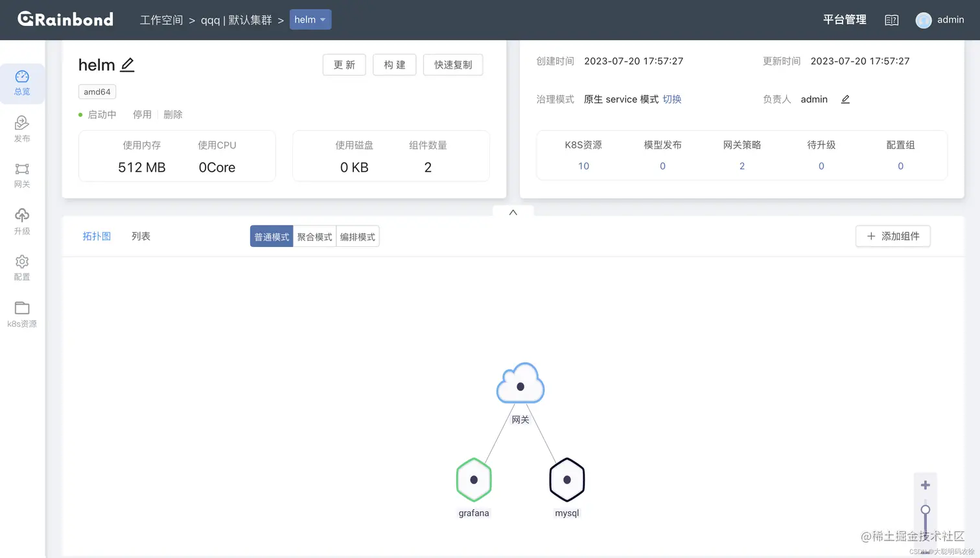Open the K8S资源 count 10
The height and width of the screenshot is (558, 980).
point(583,166)
